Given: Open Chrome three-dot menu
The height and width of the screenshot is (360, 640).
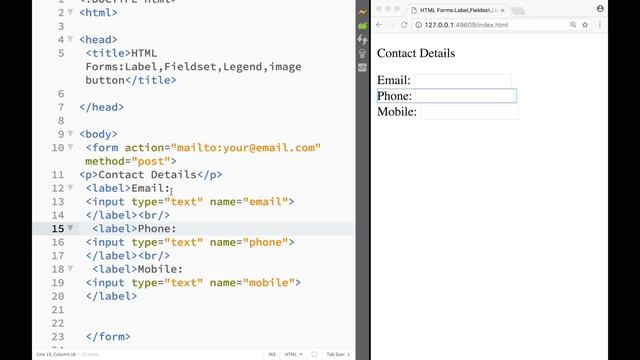Looking at the screenshot, I should tap(600, 25).
